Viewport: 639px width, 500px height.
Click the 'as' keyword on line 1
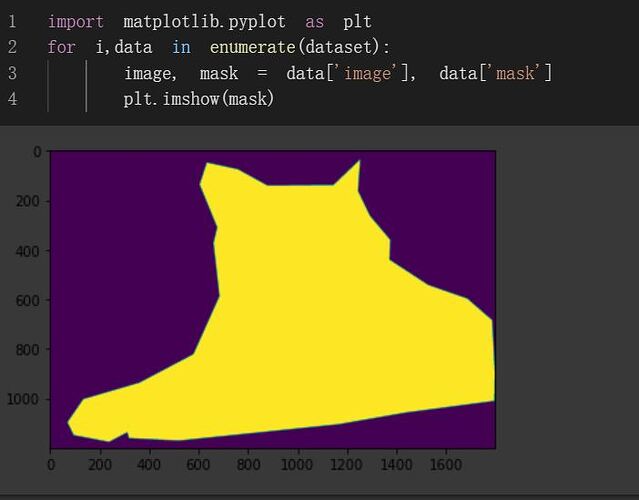[x=314, y=21]
